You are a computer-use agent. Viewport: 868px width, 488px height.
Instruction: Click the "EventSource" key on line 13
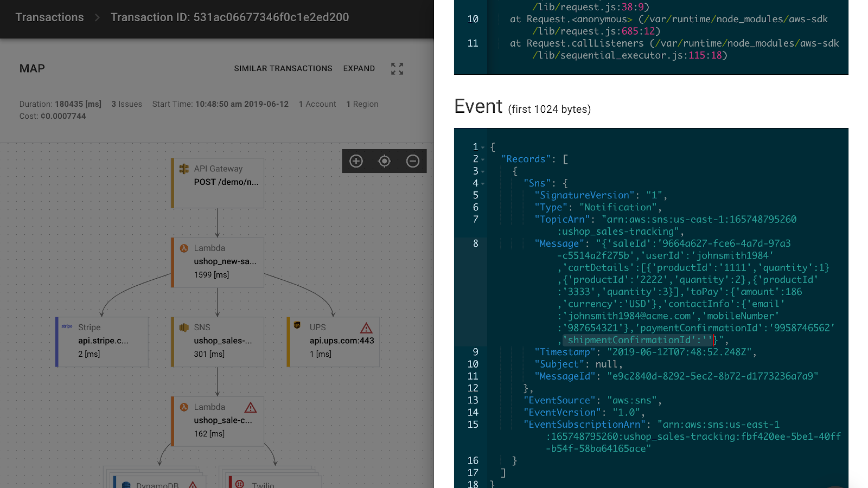(x=560, y=400)
